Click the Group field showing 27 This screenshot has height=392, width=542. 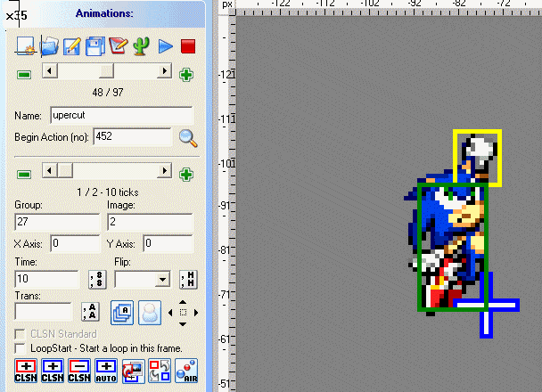tap(57, 222)
